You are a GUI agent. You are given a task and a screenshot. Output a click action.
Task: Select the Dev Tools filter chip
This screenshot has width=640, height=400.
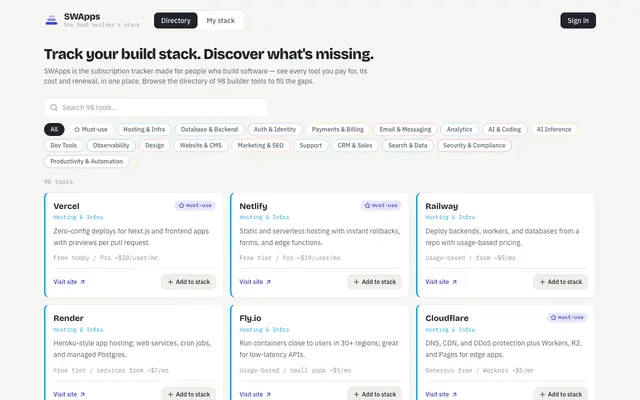tap(64, 145)
